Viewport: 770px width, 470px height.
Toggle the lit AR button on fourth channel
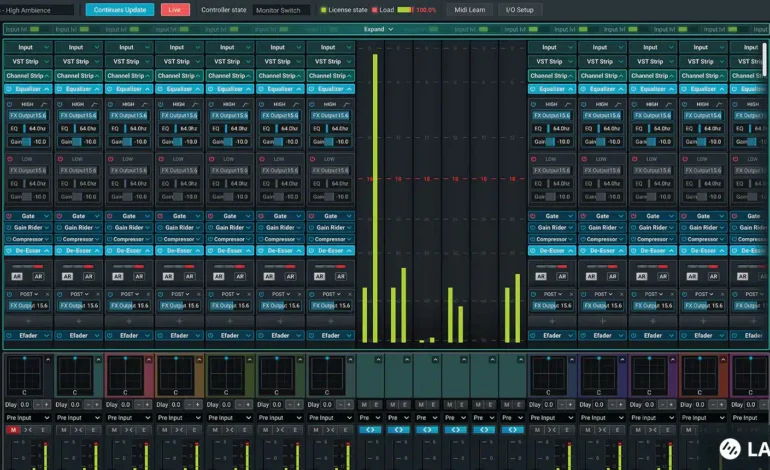(x=168, y=276)
